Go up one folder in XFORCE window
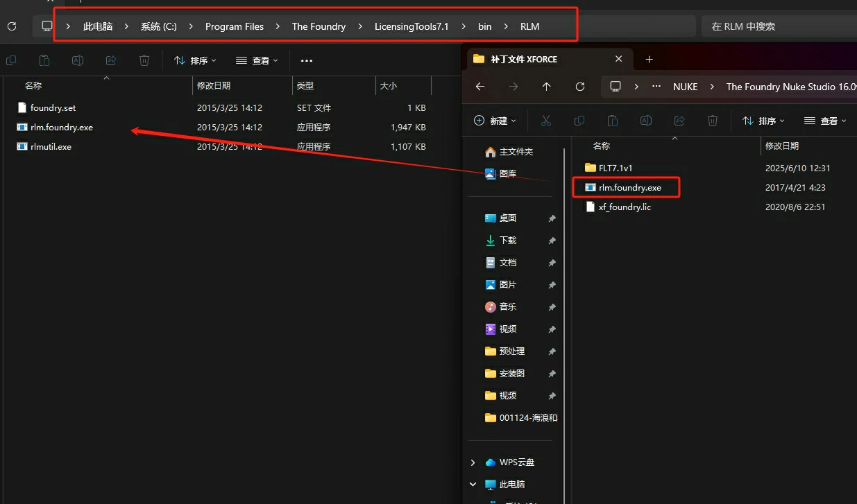857x504 pixels. point(546,87)
